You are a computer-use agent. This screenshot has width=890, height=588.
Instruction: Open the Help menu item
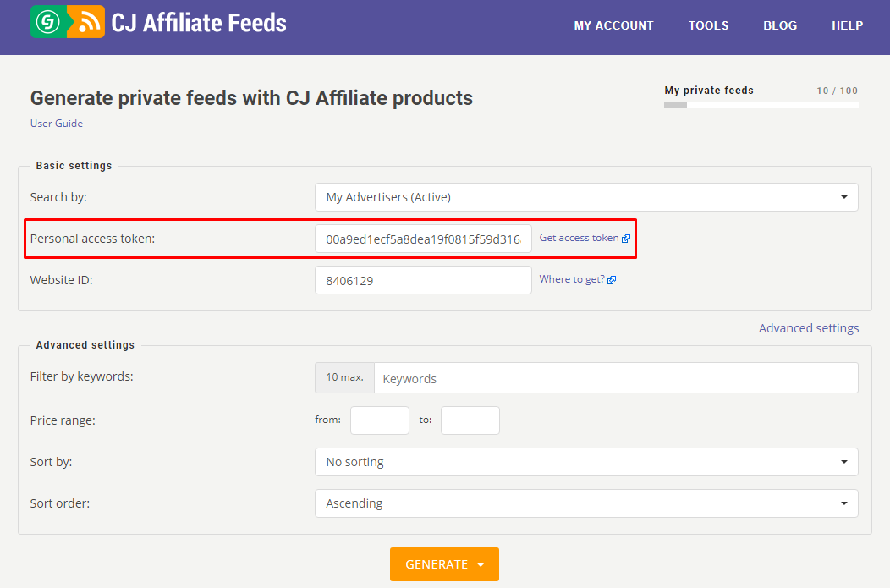(847, 25)
